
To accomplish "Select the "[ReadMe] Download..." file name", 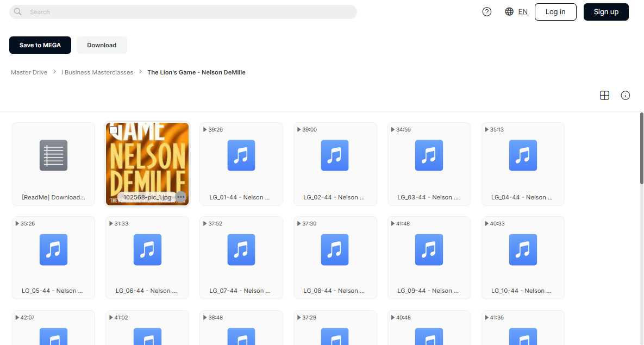I will click(x=53, y=197).
